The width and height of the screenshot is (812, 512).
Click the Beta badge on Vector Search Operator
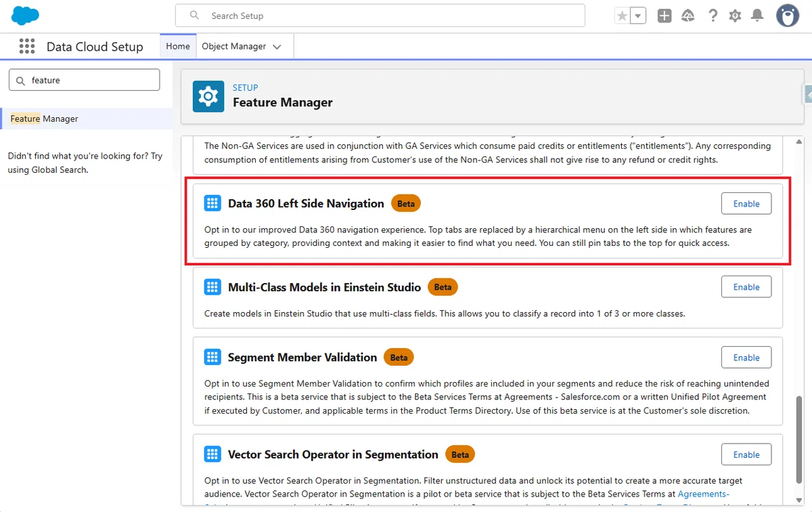(x=460, y=454)
